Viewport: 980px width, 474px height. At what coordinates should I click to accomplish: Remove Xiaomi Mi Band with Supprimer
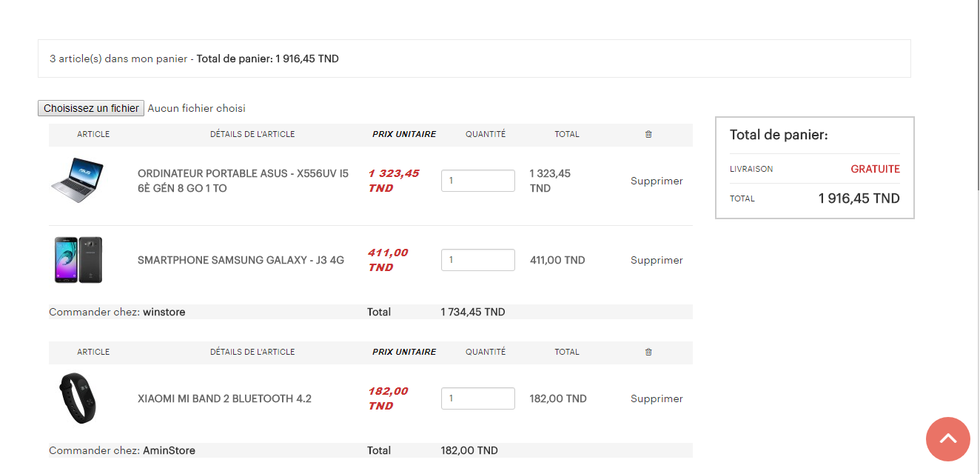[x=657, y=398]
